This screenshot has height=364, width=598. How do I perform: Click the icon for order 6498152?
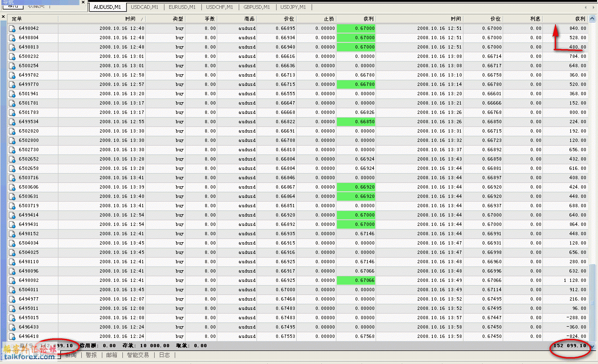(13, 234)
